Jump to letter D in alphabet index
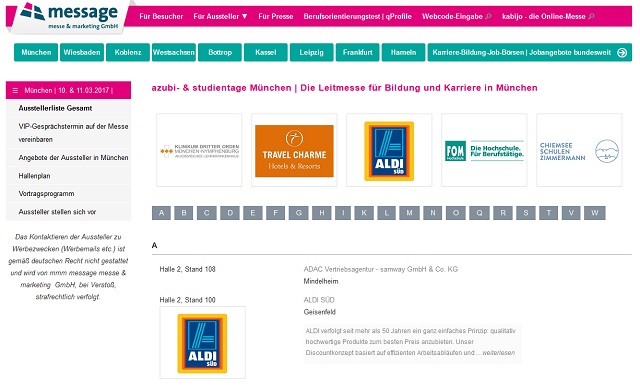The width and height of the screenshot is (640, 391). (x=230, y=213)
